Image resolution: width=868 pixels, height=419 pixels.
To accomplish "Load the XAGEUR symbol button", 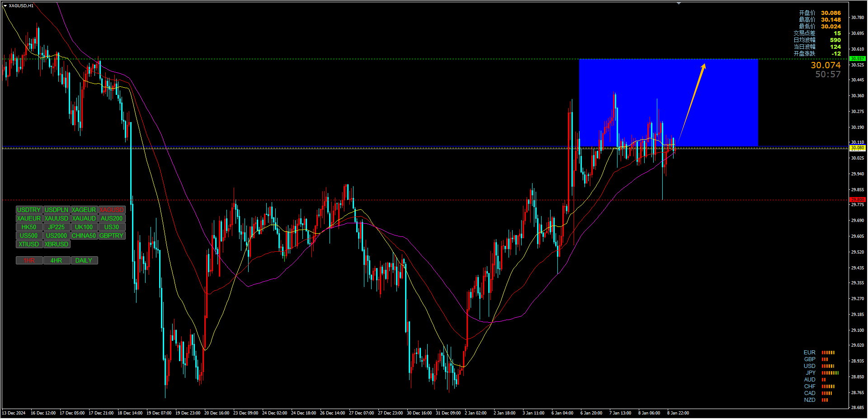I will click(84, 210).
